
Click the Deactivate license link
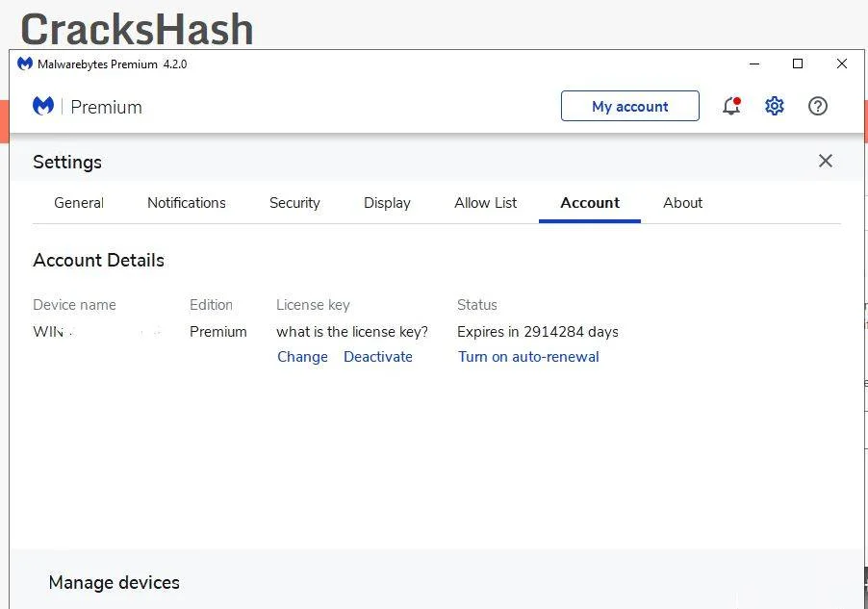pos(378,357)
